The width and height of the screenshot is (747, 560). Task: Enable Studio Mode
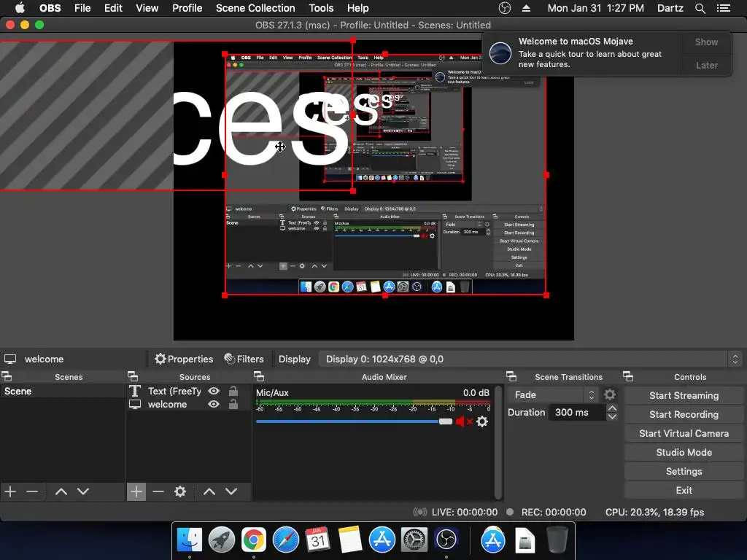684,453
